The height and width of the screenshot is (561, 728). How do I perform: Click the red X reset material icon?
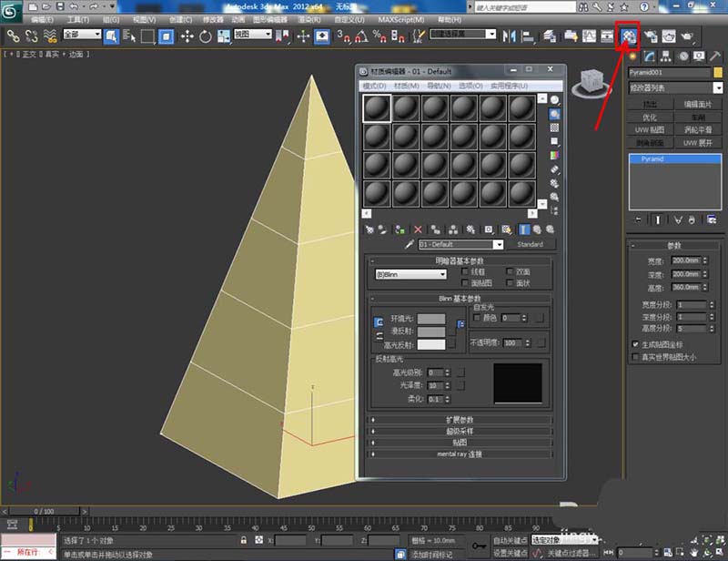click(418, 229)
